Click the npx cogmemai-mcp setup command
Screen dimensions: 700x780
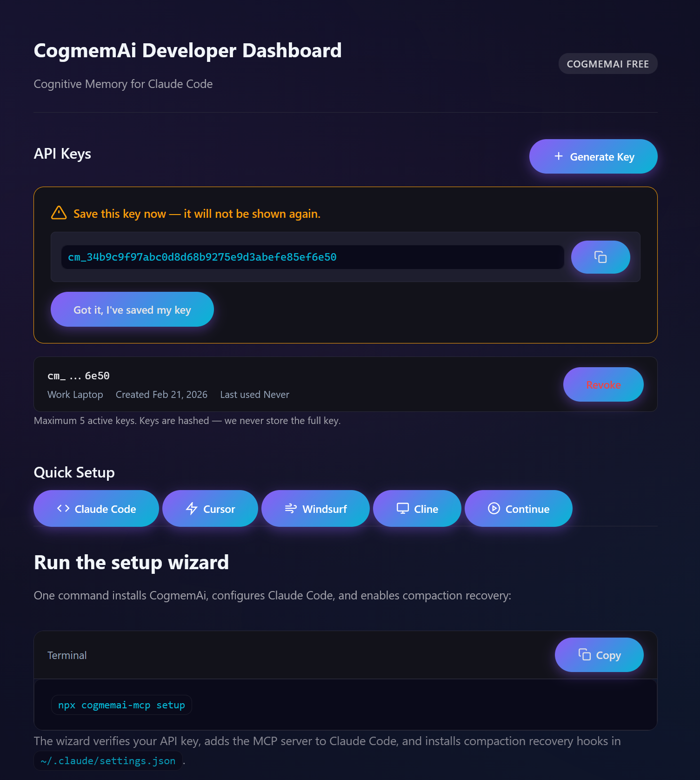[x=121, y=705]
